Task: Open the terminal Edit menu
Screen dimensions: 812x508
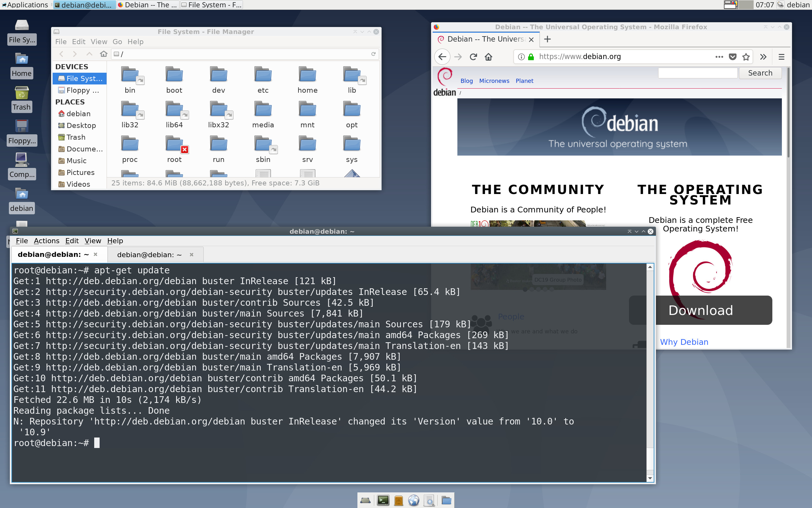Action: point(72,241)
